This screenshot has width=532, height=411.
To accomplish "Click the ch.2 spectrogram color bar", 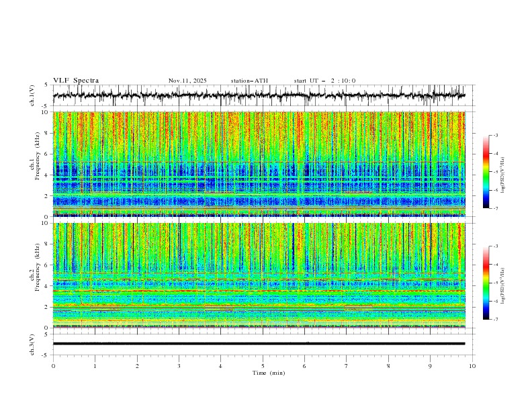I will tap(486, 283).
